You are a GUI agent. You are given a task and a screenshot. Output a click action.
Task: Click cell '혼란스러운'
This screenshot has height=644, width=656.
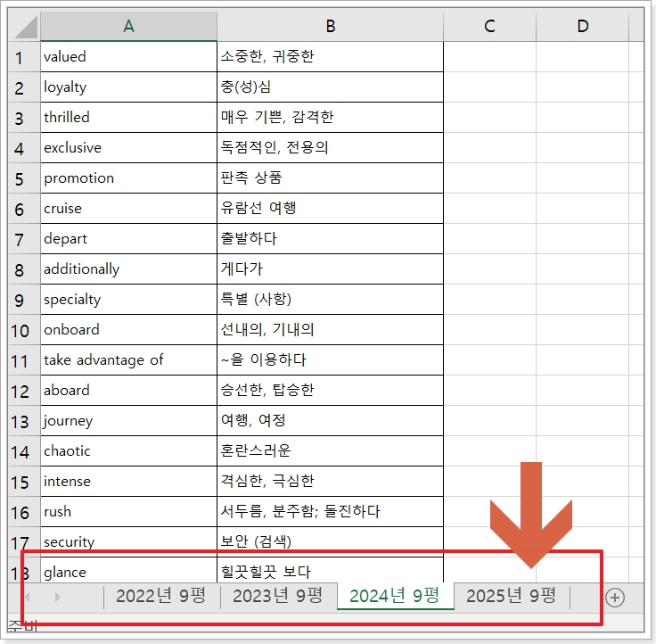tap(330, 451)
